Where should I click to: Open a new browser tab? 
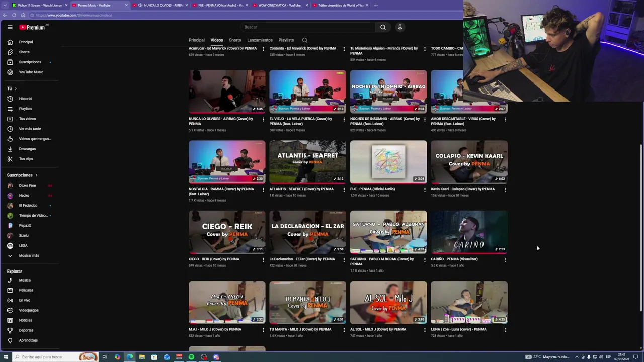(376, 5)
